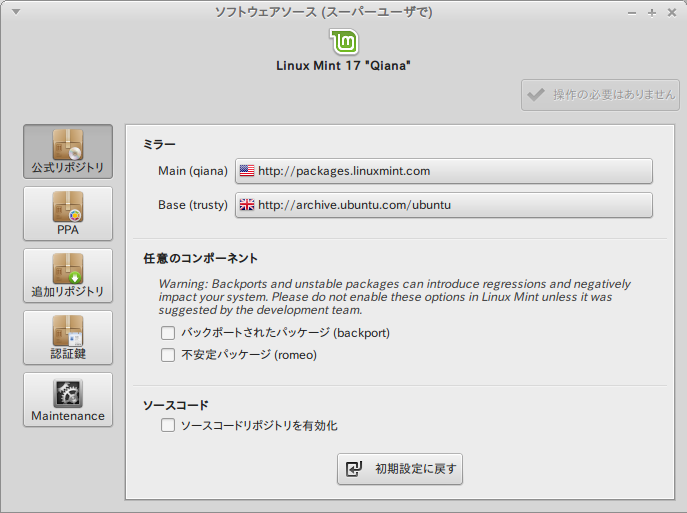This screenshot has height=513, width=687.
Task: Click 操作の必要はありません status button
Action: [600, 95]
